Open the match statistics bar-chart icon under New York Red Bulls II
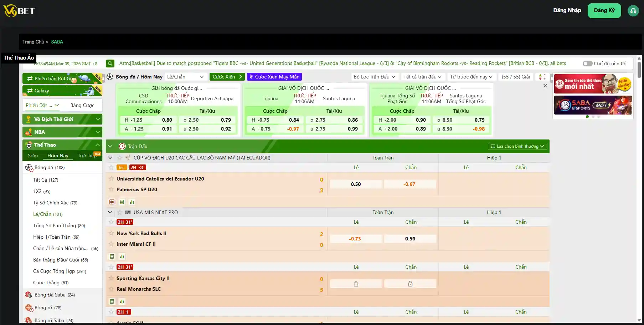This screenshot has width=644, height=325. pyautogui.click(x=122, y=256)
